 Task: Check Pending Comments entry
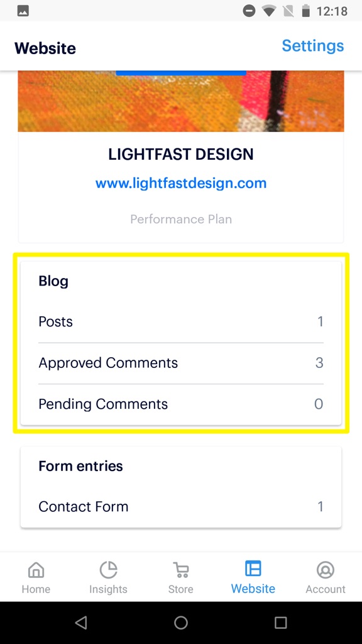(x=180, y=404)
